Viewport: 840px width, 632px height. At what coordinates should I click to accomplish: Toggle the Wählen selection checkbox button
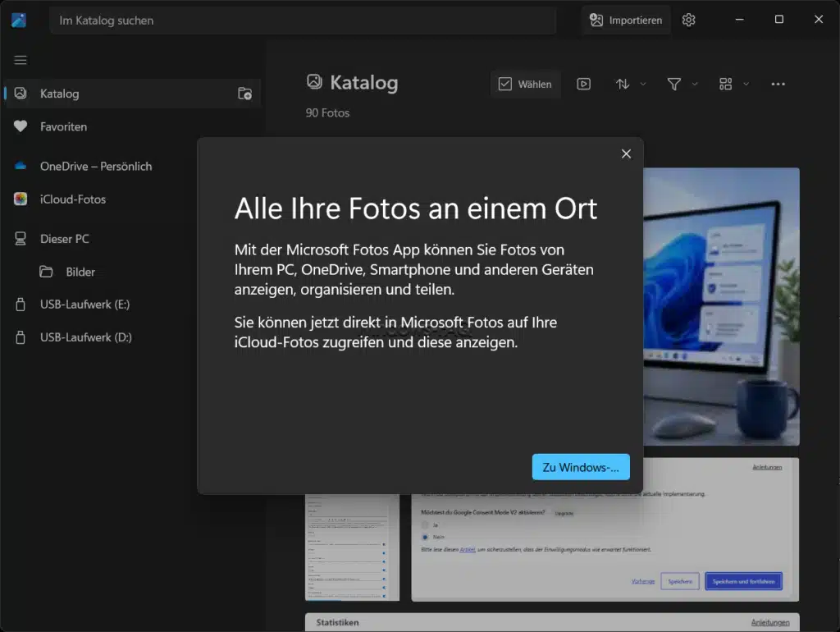tap(525, 85)
